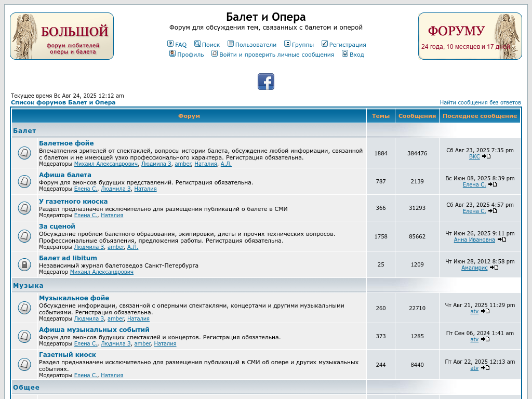The height and width of the screenshot is (399, 532).
Task: Click the Группы icon in the header
Action: [x=287, y=44]
